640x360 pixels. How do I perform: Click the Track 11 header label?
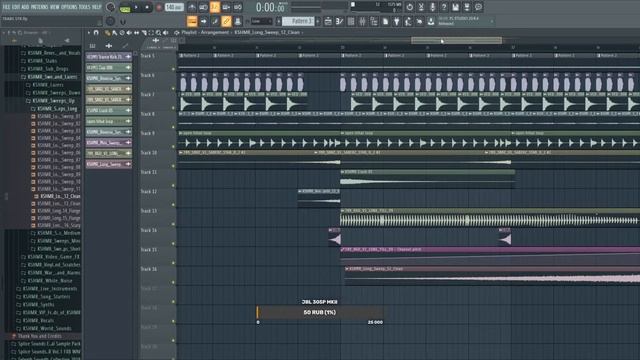click(x=149, y=172)
